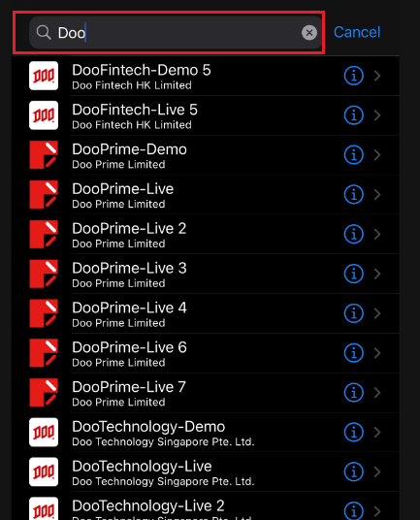Image resolution: width=420 pixels, height=520 pixels.
Task: Click the DooPrime-Live 3 logo icon
Action: [x=44, y=274]
